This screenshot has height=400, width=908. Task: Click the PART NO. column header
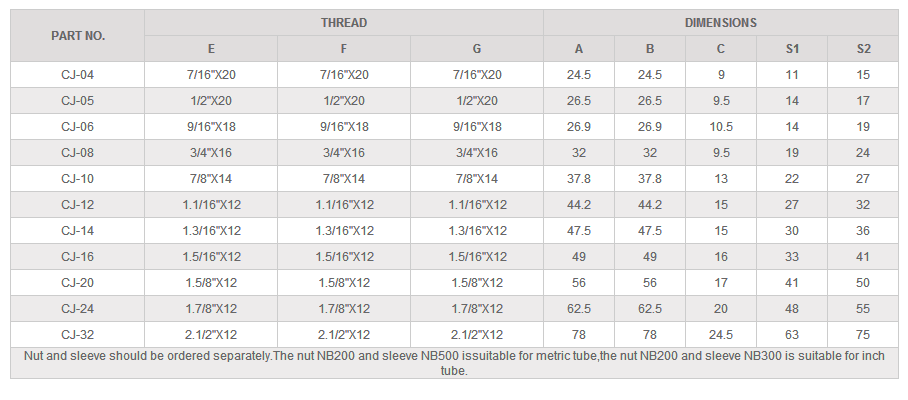[78, 35]
